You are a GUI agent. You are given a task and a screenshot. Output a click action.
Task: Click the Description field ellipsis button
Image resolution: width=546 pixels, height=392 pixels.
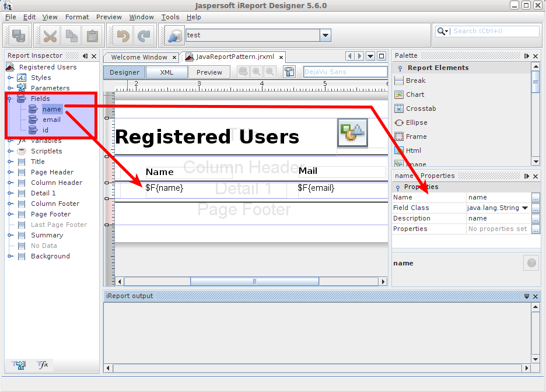tap(535, 218)
